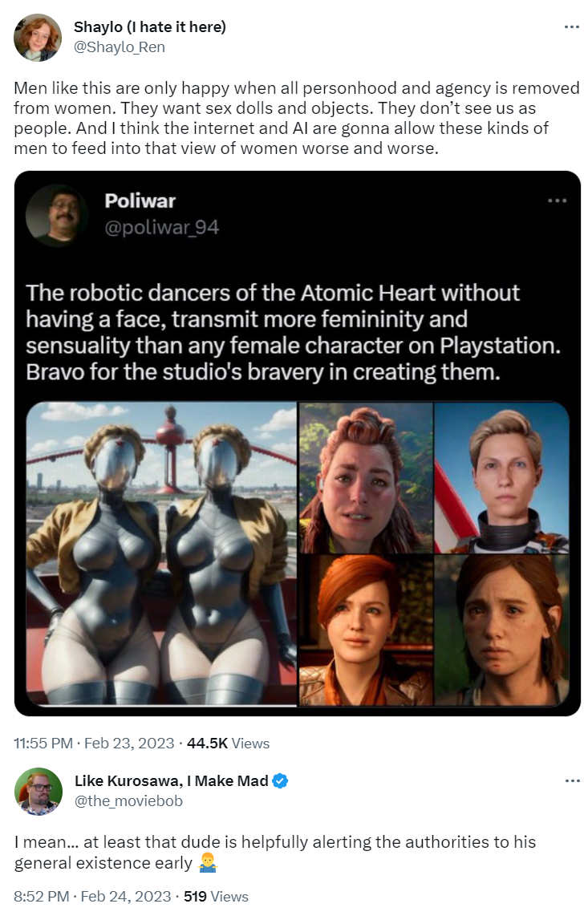The image size is (584, 924).
Task: Click the blue verified badge
Action: pos(280,780)
